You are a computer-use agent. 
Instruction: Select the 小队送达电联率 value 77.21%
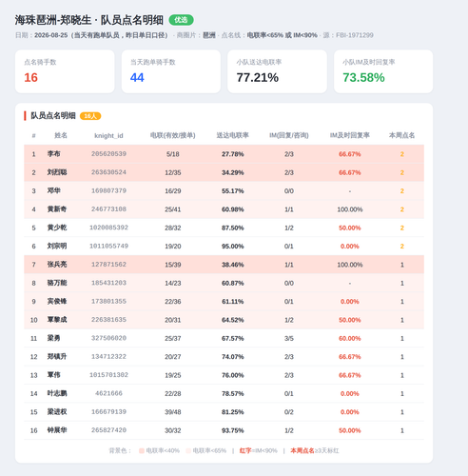[258, 78]
